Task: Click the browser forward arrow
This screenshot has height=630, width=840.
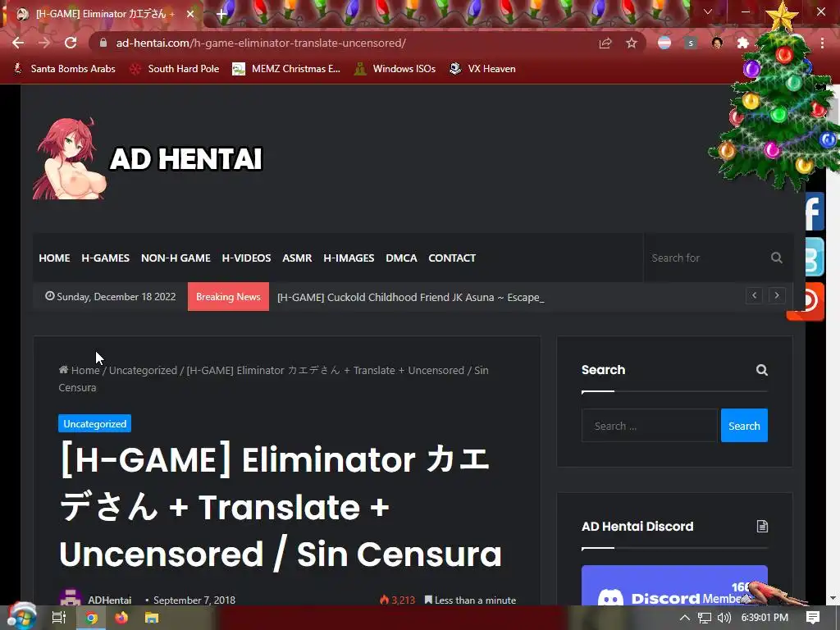Action: [x=44, y=43]
